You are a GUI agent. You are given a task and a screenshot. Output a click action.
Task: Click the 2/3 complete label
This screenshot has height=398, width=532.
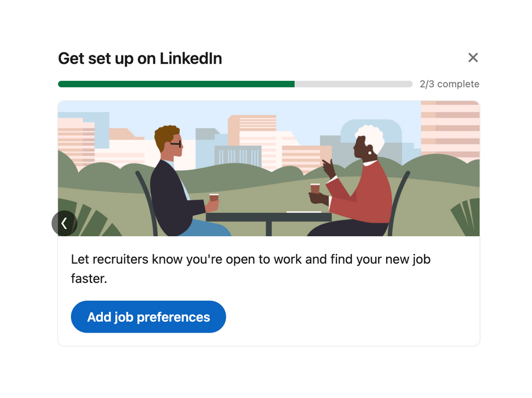tap(449, 84)
